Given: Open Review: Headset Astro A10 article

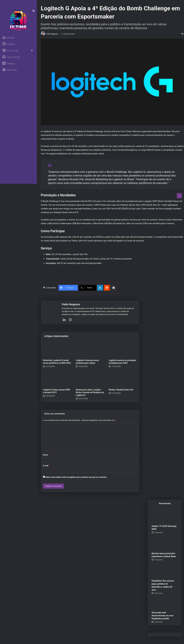Looking at the screenshot, I should 121,390.
